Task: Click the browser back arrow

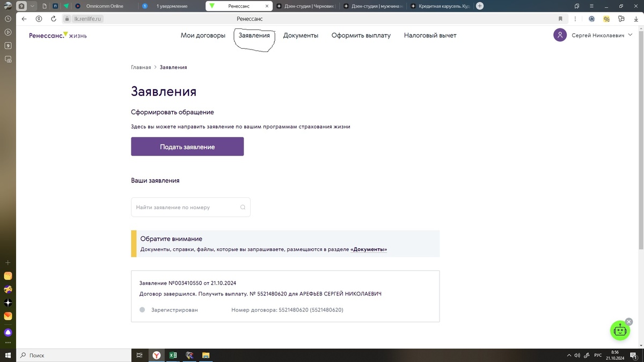Action: click(x=24, y=18)
